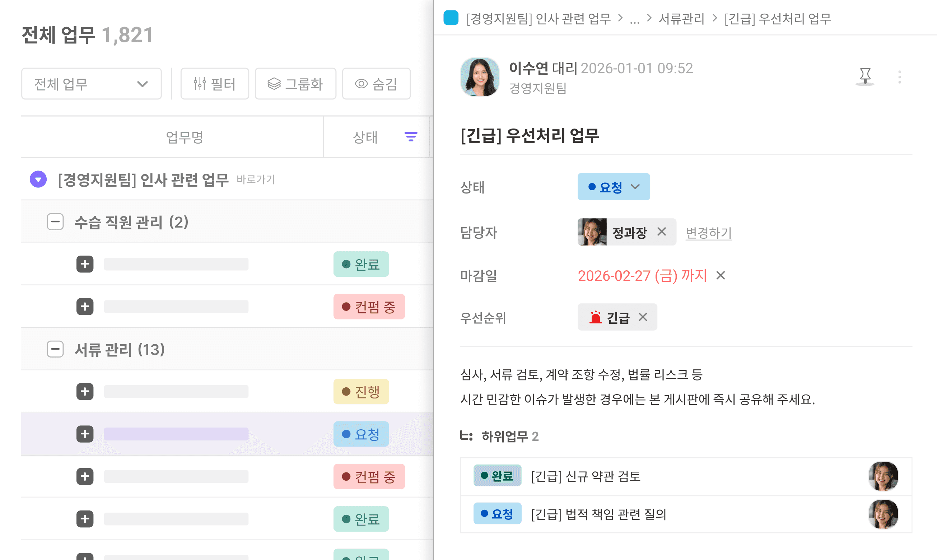Open the 전체 업무 view dropdown
This screenshot has width=937, height=560.
click(91, 84)
